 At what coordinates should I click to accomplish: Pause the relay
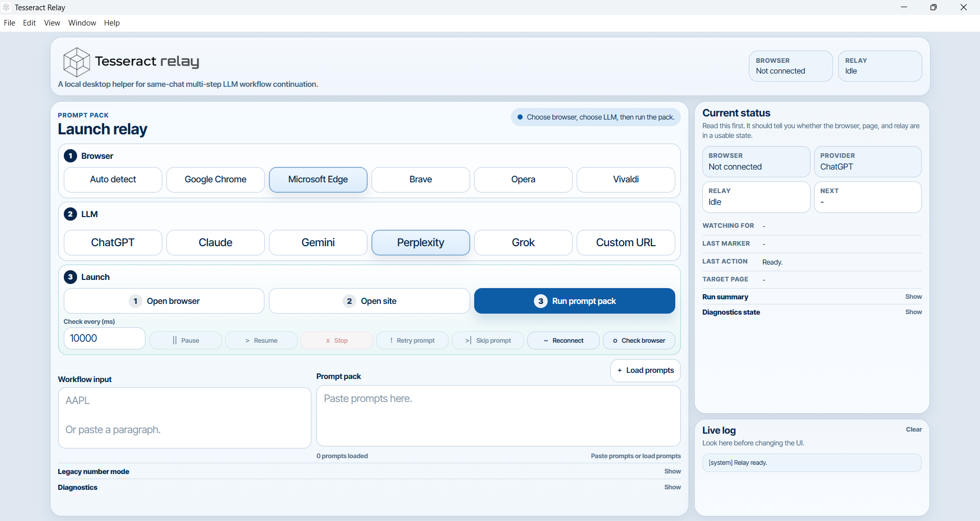point(186,341)
